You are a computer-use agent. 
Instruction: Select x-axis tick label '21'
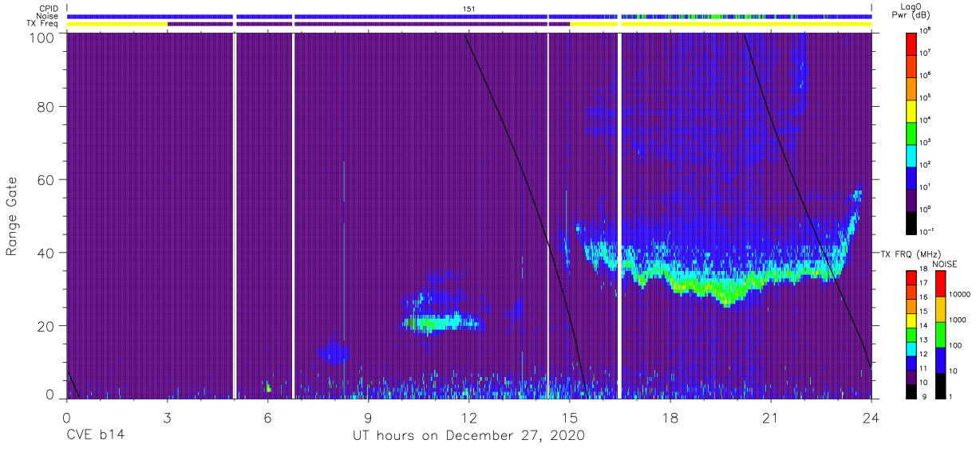coord(771,416)
